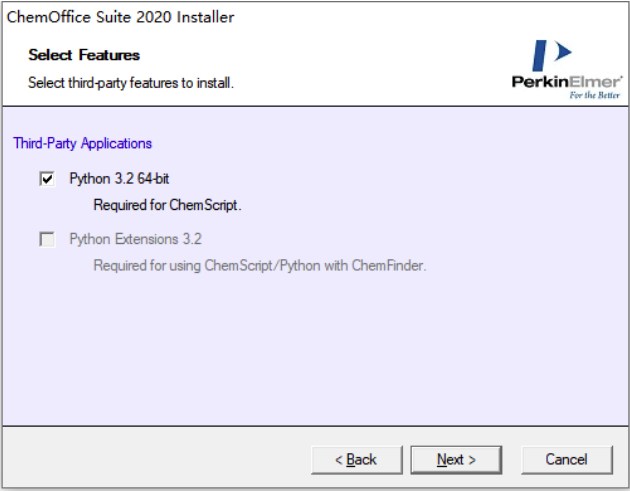Cancel the ChemOffice installer
This screenshot has width=630, height=492.
567,459
